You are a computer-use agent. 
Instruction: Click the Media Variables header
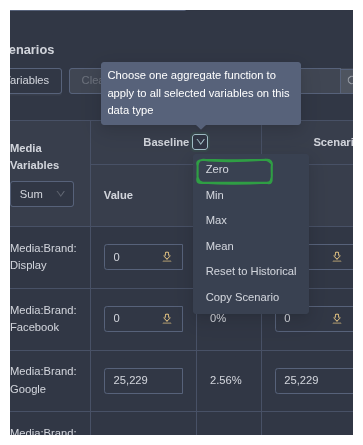tap(35, 157)
